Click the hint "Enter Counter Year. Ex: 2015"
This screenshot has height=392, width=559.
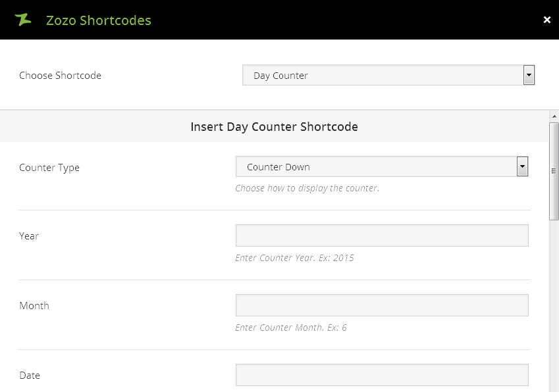294,258
